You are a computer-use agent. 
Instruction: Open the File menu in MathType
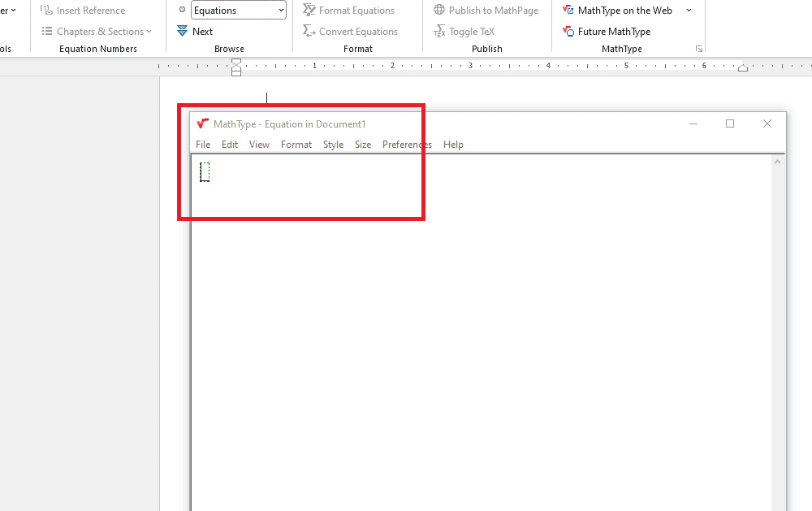(x=203, y=145)
